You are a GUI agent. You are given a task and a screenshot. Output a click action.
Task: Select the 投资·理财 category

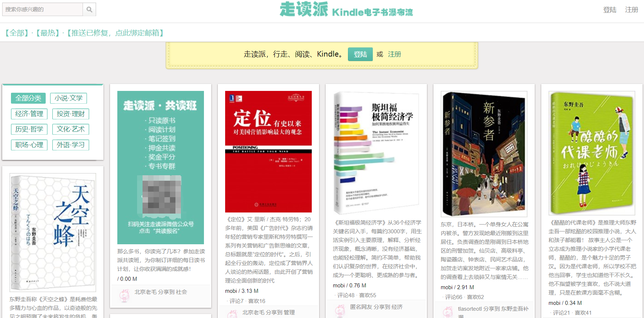[71, 114]
